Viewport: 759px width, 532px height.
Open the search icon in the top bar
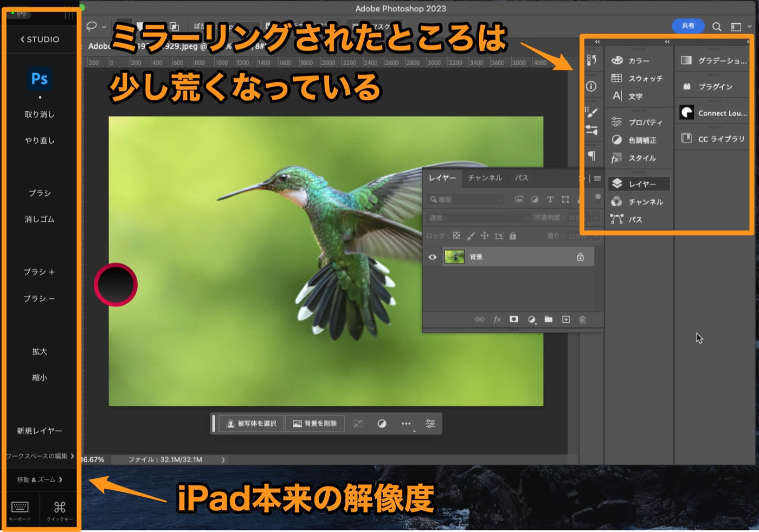(x=717, y=27)
